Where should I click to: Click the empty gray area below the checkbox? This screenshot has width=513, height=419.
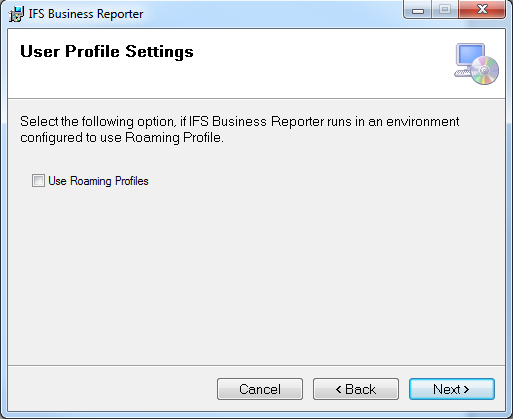pos(256,273)
